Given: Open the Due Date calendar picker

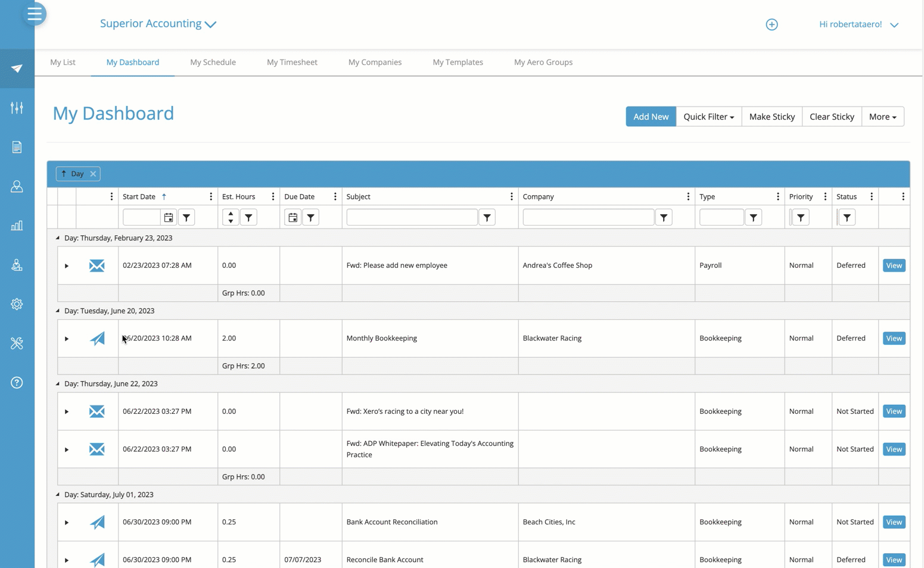Looking at the screenshot, I should [x=293, y=217].
